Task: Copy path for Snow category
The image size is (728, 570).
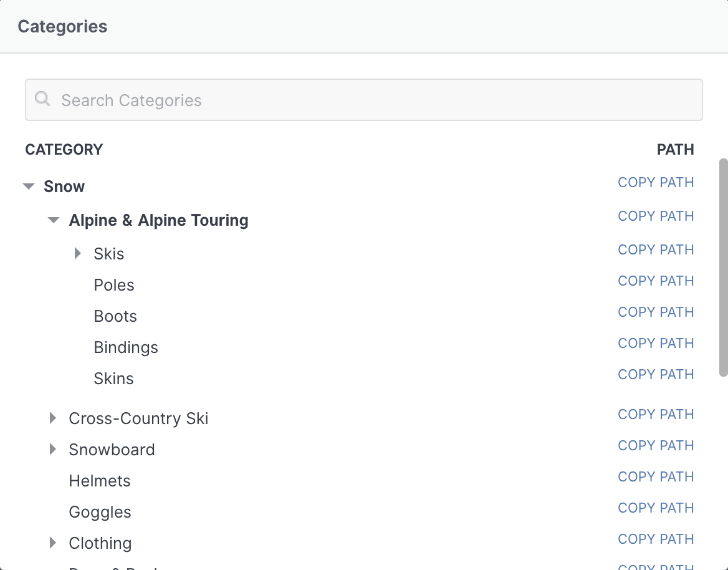Action: click(656, 183)
